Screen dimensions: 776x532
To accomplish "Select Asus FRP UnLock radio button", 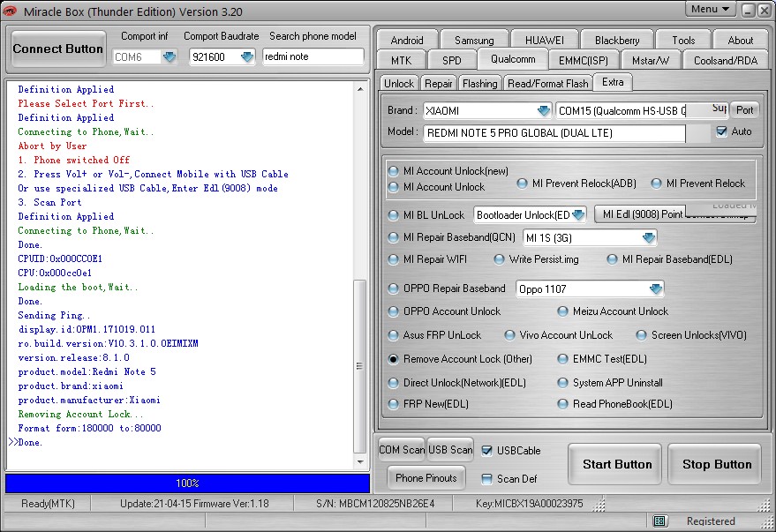I will 394,335.
